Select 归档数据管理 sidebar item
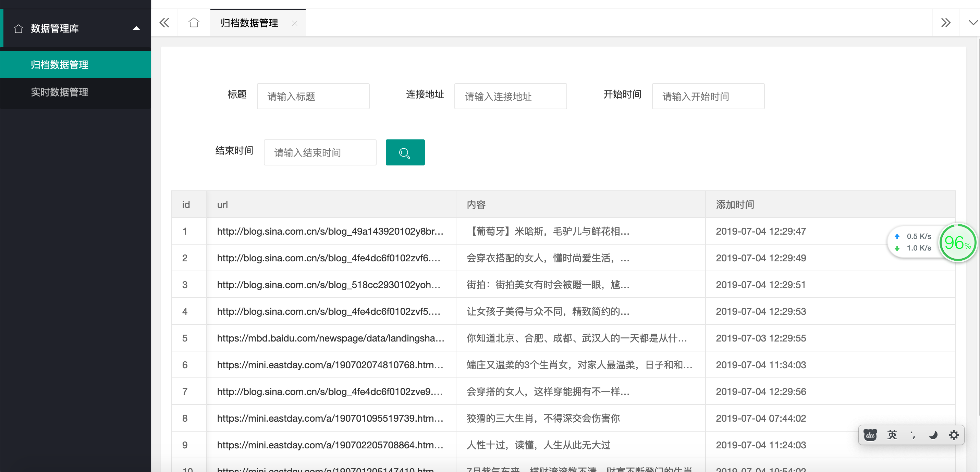Screen dimensions: 980x472 [60, 65]
